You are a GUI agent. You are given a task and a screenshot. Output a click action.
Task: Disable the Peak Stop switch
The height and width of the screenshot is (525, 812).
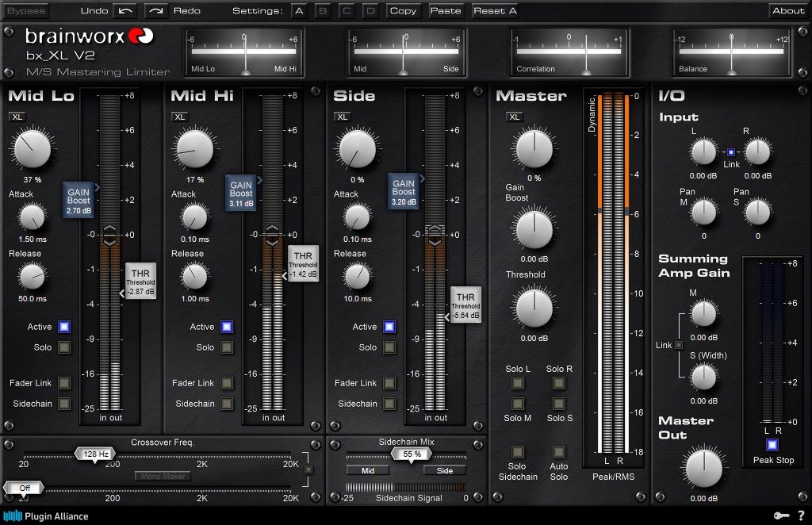[x=772, y=445]
